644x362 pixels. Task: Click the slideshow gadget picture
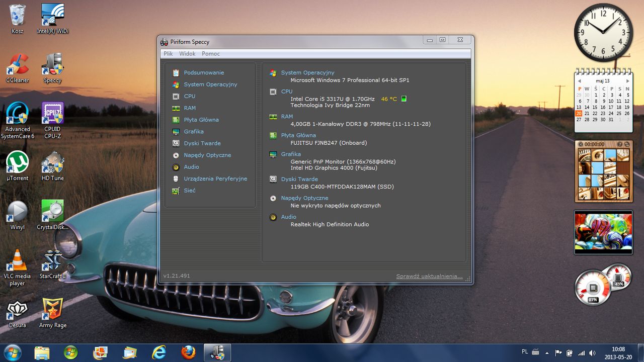pyautogui.click(x=603, y=232)
